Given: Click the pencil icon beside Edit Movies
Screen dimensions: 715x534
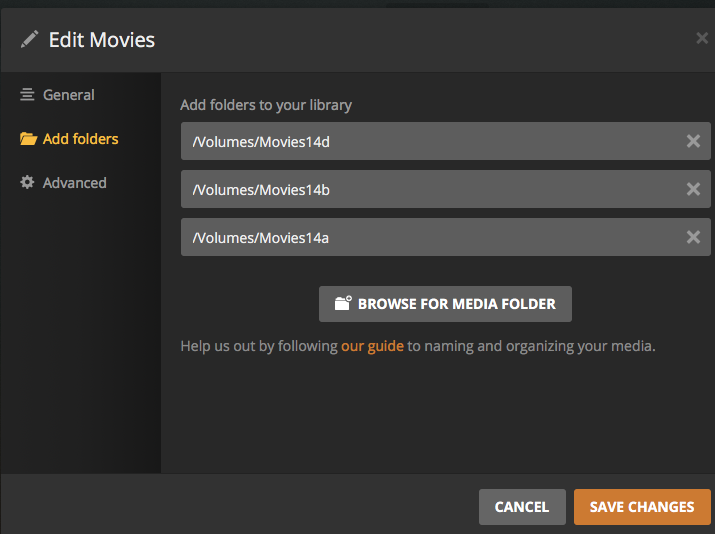Looking at the screenshot, I should [30, 40].
